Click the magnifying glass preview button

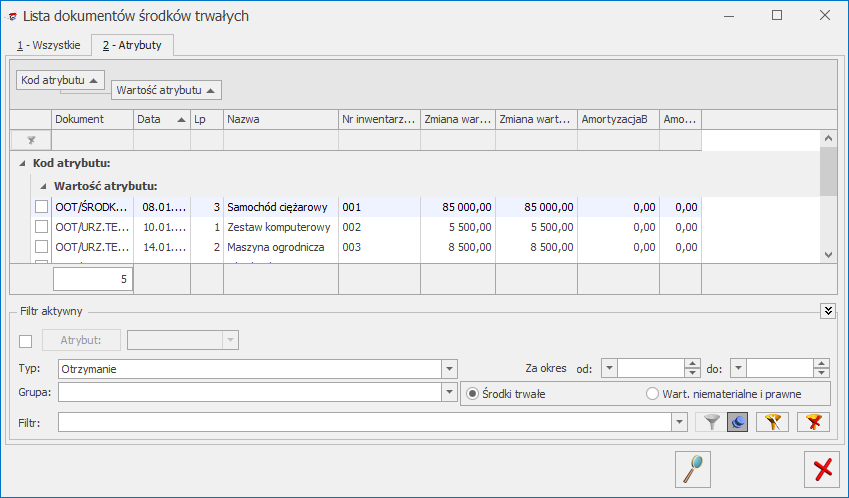click(692, 468)
